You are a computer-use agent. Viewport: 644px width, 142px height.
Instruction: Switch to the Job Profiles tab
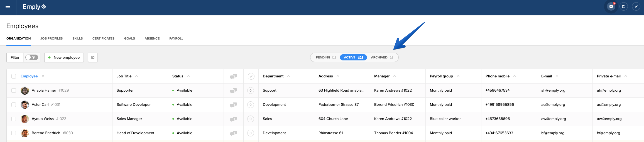(52, 38)
